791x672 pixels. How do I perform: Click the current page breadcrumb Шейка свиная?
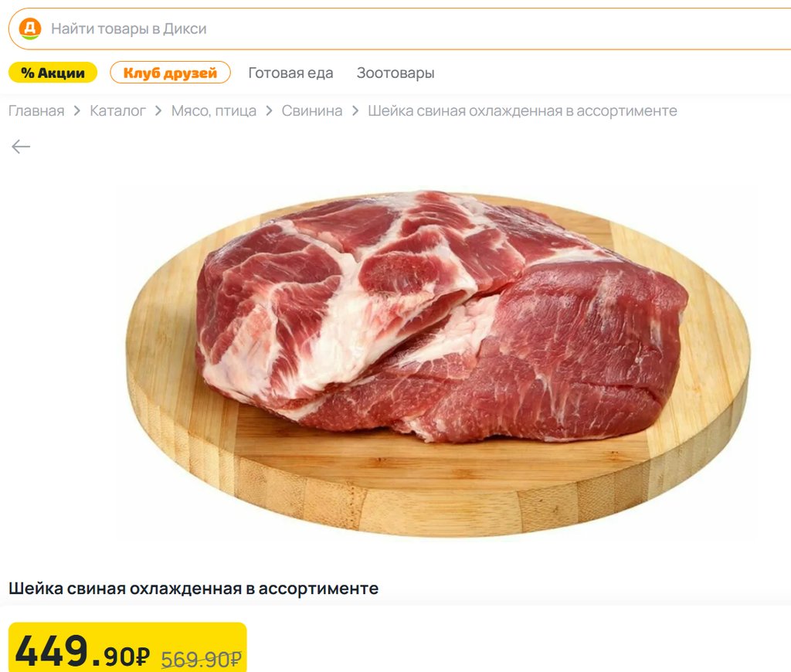[x=522, y=110]
